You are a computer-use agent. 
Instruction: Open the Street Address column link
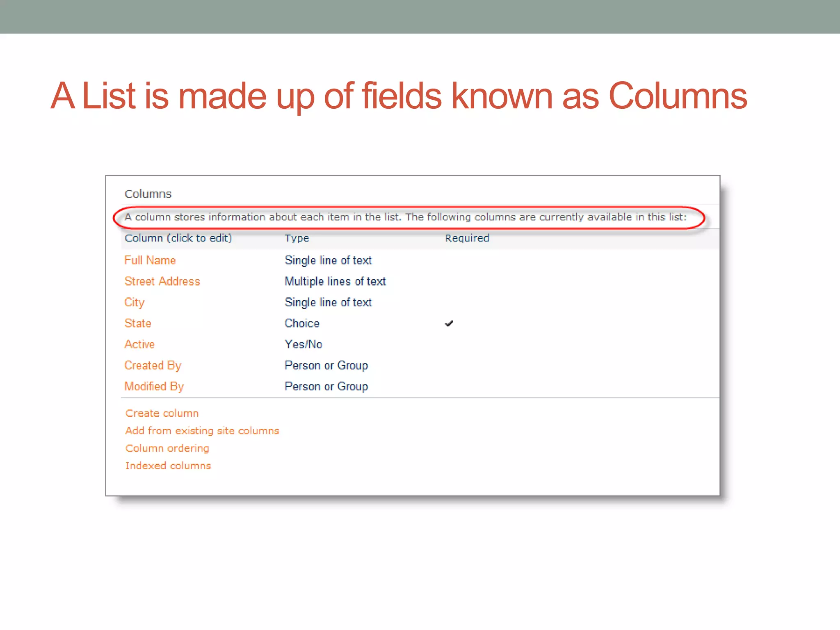[x=162, y=281]
